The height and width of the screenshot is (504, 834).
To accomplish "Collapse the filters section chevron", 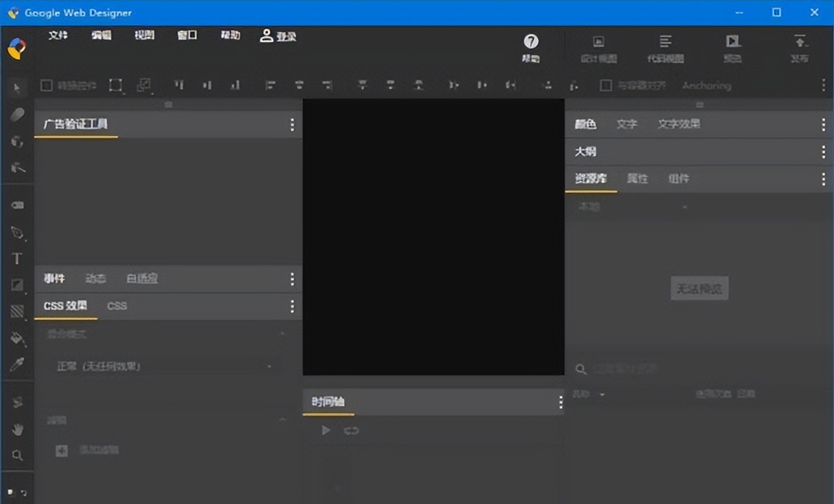I will 282,420.
